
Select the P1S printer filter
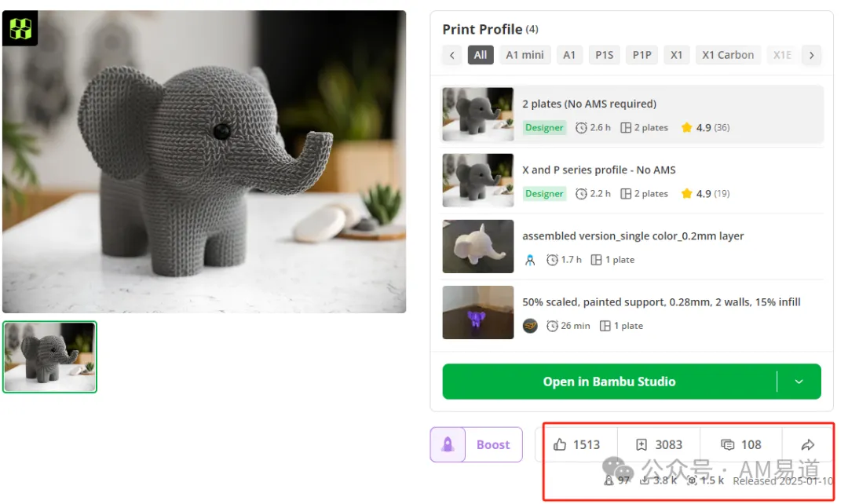(x=604, y=55)
